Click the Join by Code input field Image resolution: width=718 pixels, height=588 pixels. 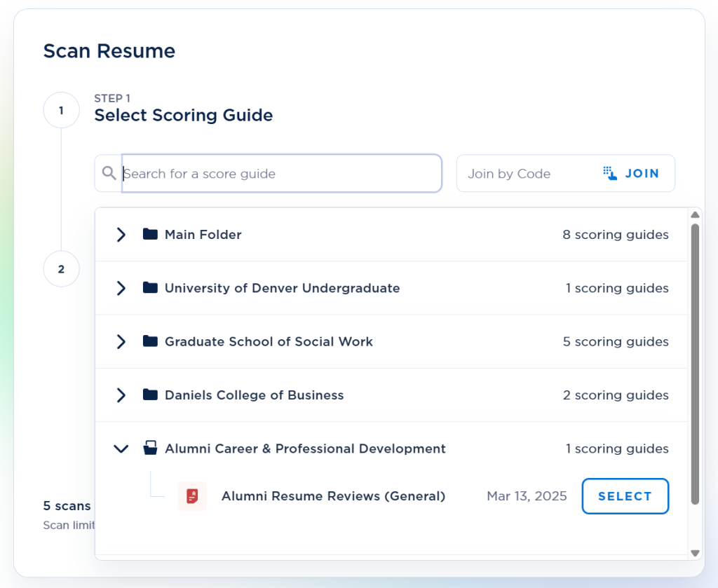[x=527, y=173]
